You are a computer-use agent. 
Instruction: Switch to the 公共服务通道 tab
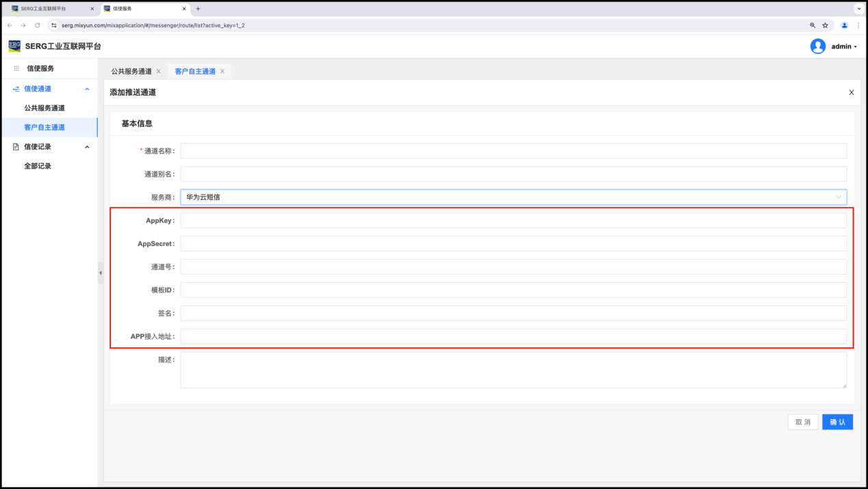coord(131,71)
